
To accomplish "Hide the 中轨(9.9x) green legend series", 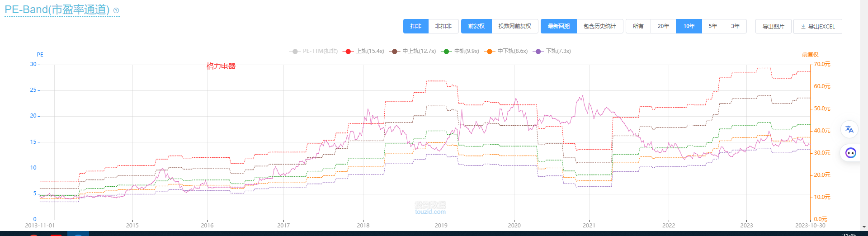I will click(x=461, y=51).
